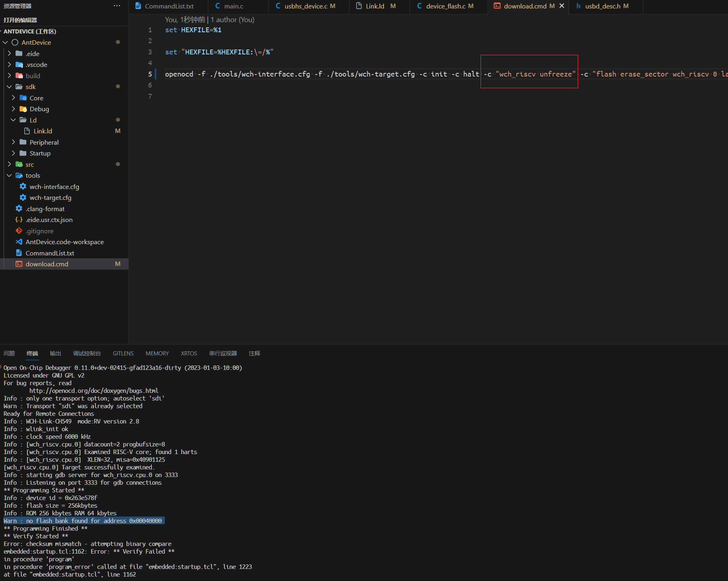Collapse the sdk folder
Image resolution: width=728 pixels, height=581 pixels.
[x=9, y=87]
